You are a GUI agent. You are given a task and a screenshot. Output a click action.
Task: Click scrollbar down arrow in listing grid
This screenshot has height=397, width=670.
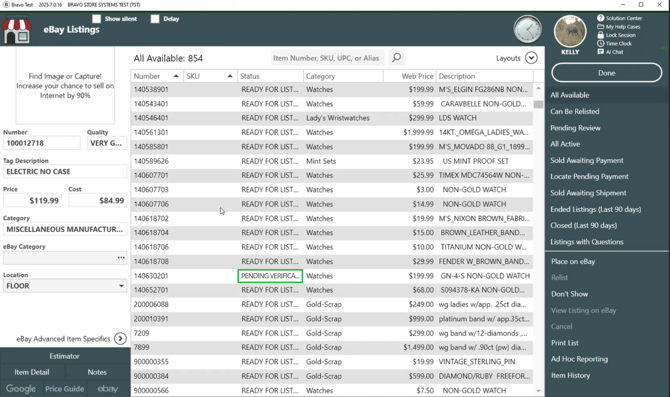[538, 391]
